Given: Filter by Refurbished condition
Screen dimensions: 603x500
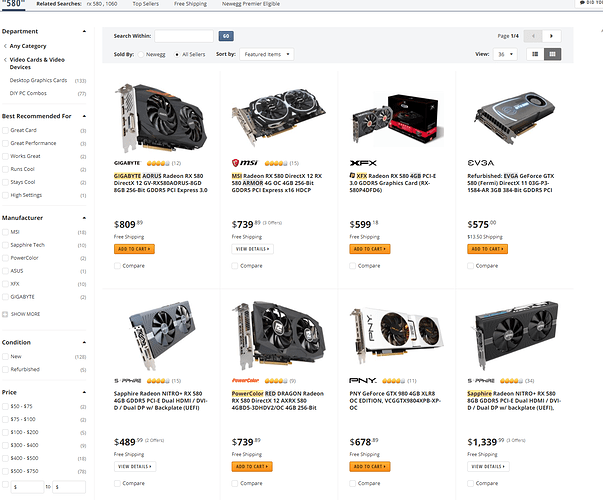Looking at the screenshot, I should 5,370.
